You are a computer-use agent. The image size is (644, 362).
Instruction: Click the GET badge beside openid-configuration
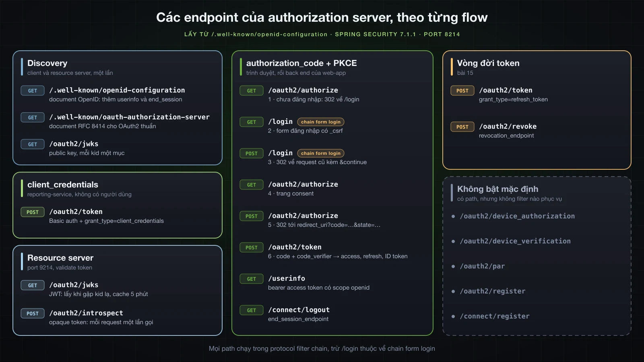(x=33, y=90)
